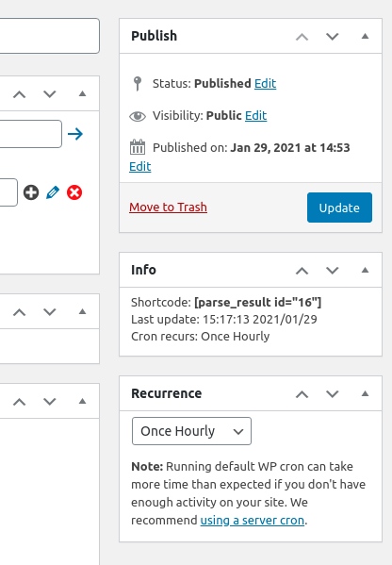Click Move to Trash
Screen dimensions: 392x565
pyautogui.click(x=168, y=208)
